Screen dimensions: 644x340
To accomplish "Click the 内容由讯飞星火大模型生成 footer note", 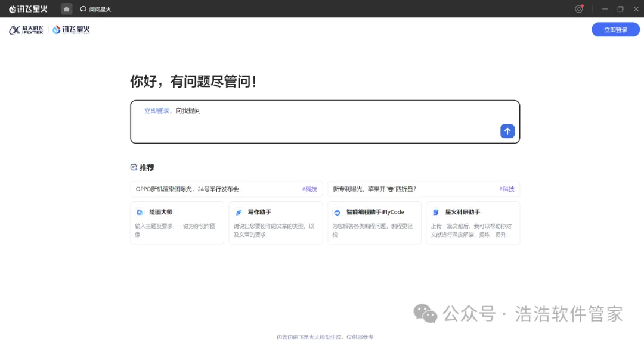I will pos(325,337).
